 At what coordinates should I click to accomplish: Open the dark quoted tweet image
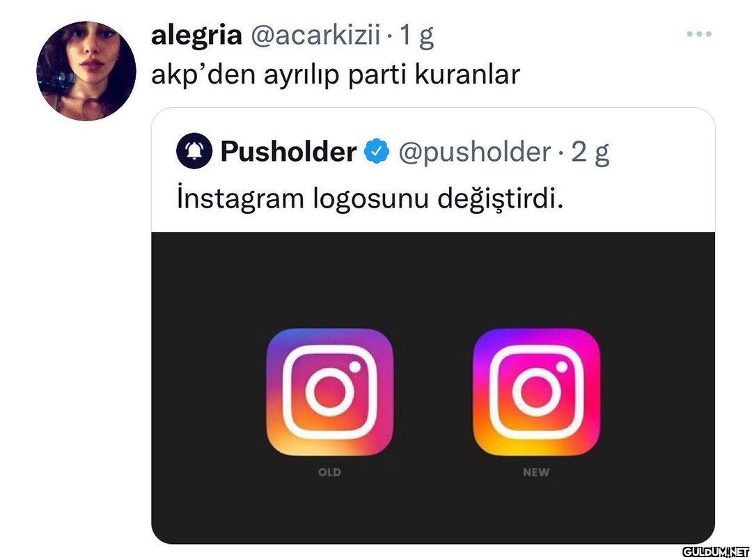coord(433,388)
